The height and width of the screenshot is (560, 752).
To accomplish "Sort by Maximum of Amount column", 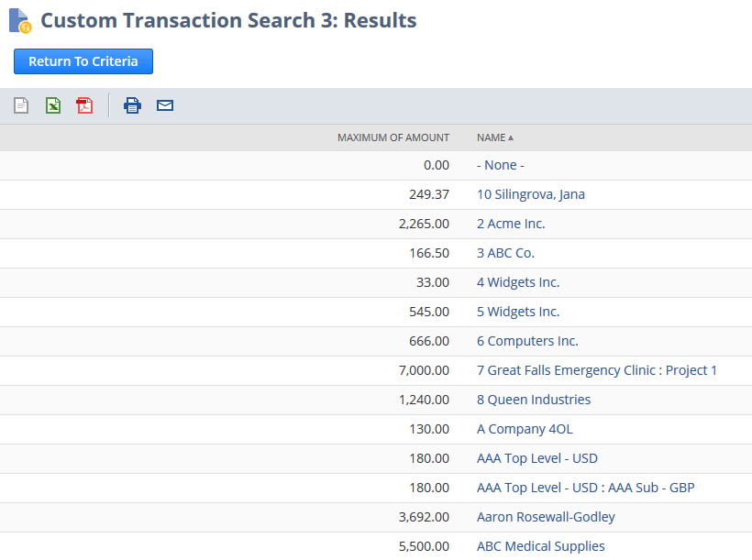I will coord(393,138).
